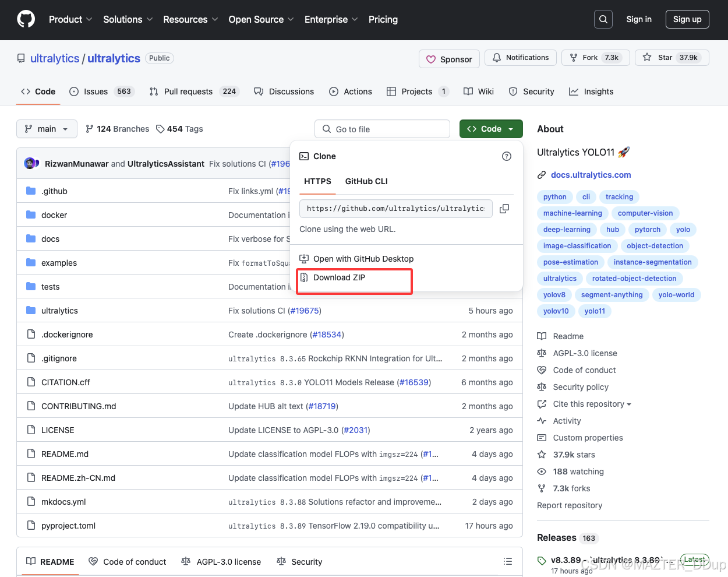
Task: Click the HTTPS clone URL field
Action: (x=396, y=209)
